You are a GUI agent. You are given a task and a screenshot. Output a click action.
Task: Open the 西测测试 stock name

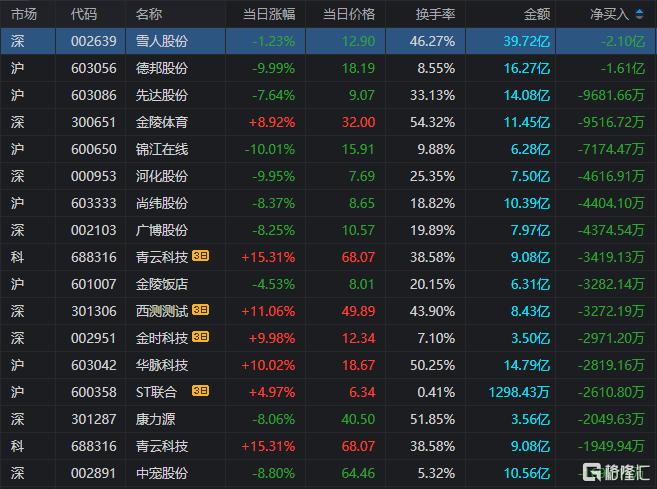pos(162,311)
